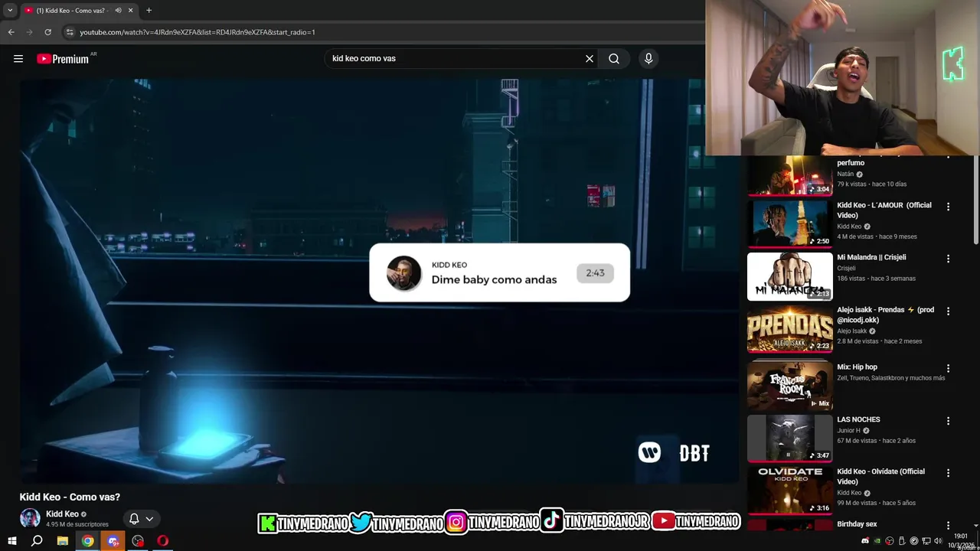The height and width of the screenshot is (551, 980).
Task: Play Kidd Keo - L'AMOUR (Official Video)
Action: 884,210
